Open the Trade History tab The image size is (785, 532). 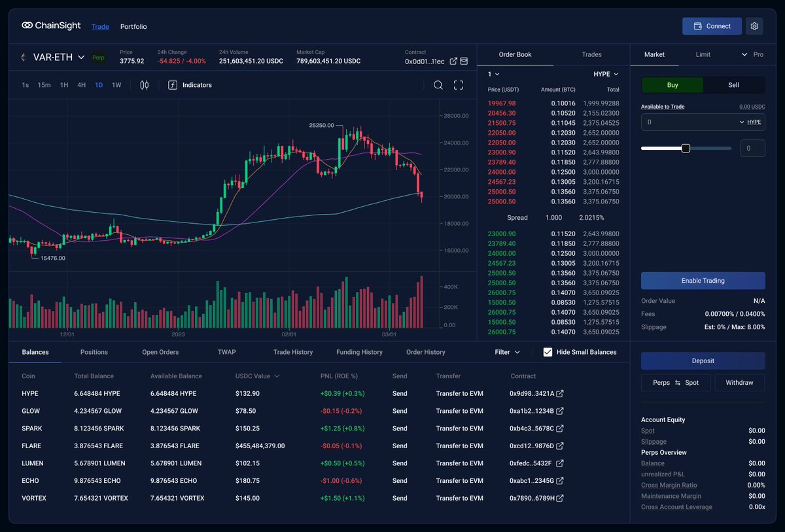pos(293,352)
